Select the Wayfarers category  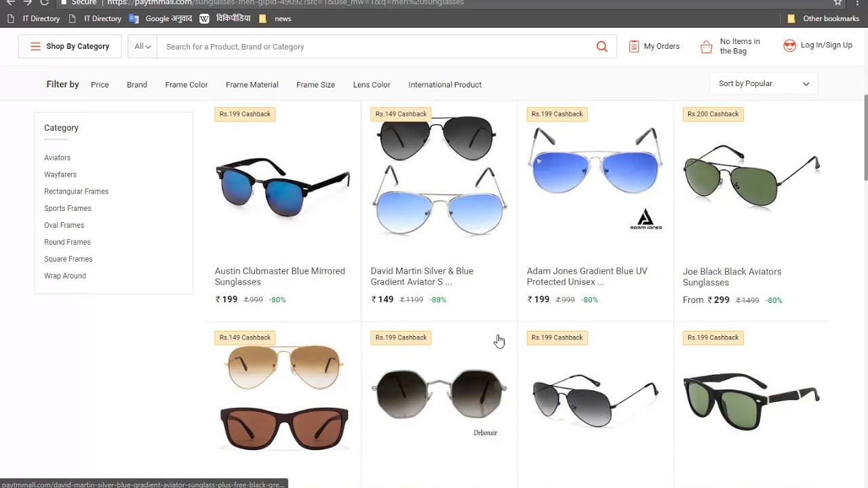pyautogui.click(x=60, y=174)
